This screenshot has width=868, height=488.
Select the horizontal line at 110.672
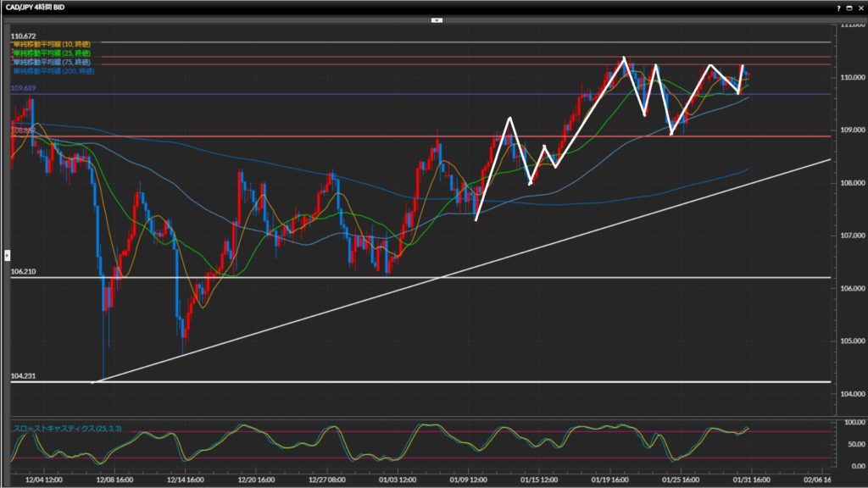point(424,42)
